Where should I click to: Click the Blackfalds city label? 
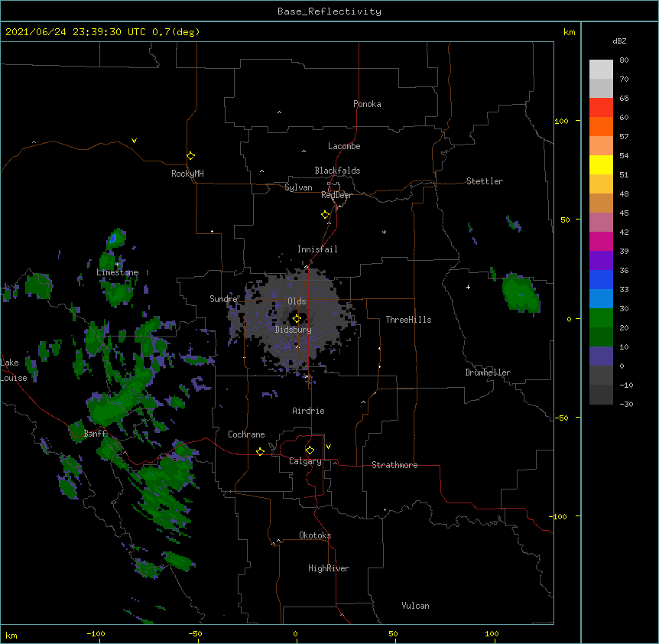[x=337, y=171]
